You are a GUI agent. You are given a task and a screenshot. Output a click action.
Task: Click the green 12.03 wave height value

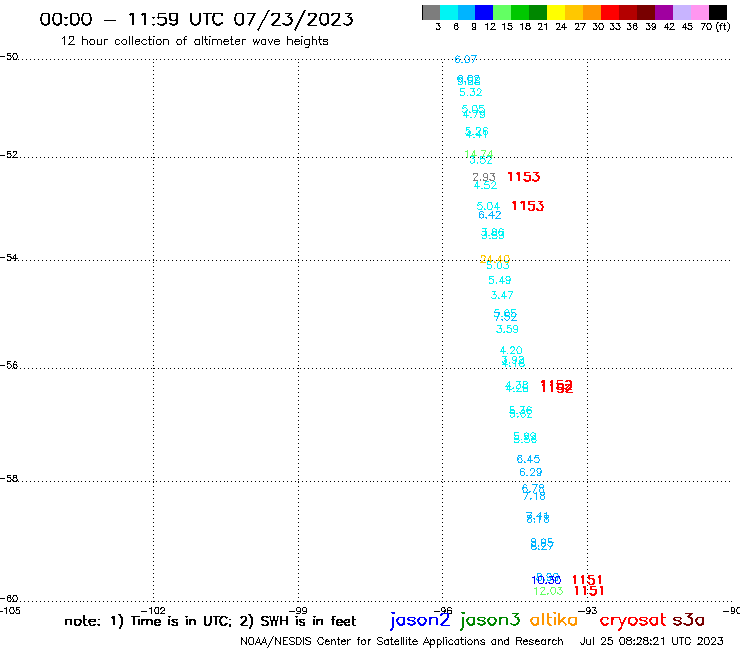tap(548, 591)
